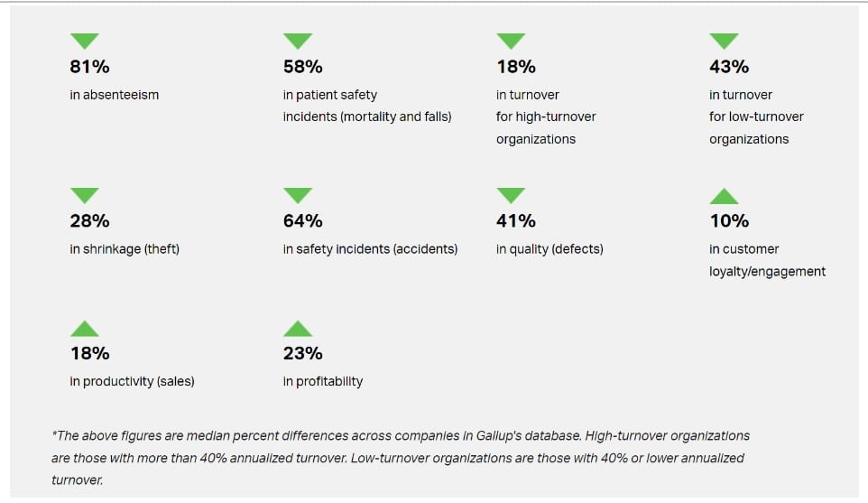Click the footnote about Gallup's database
The height and width of the screenshot is (503, 868).
point(401,458)
